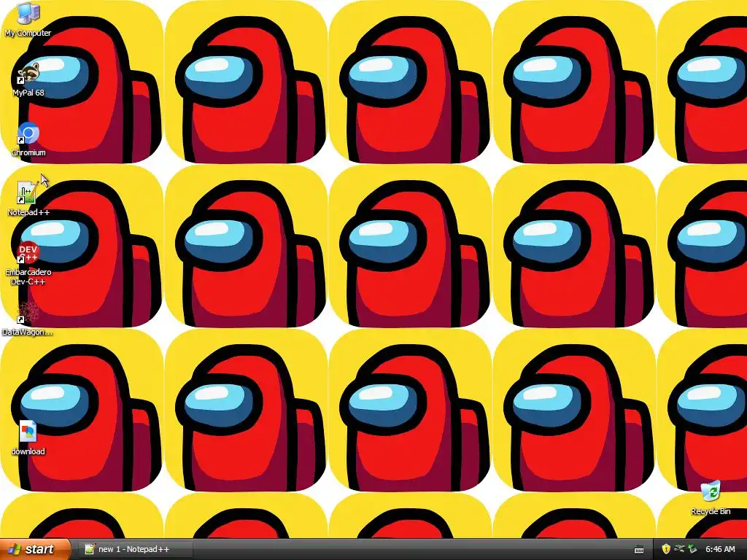Screen dimensions: 747x560
Task: Activate the new 1 - Notepad++ taskbar button
Action: (135, 549)
